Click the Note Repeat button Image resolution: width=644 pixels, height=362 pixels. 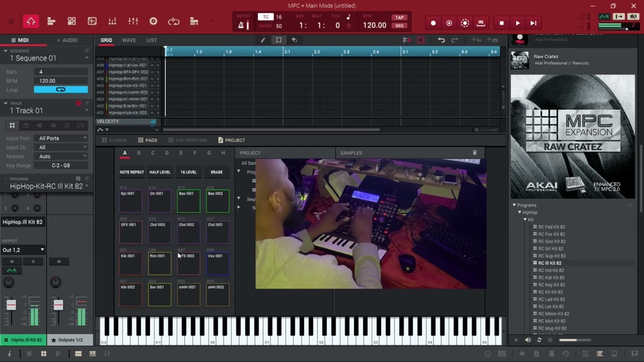coord(132,172)
